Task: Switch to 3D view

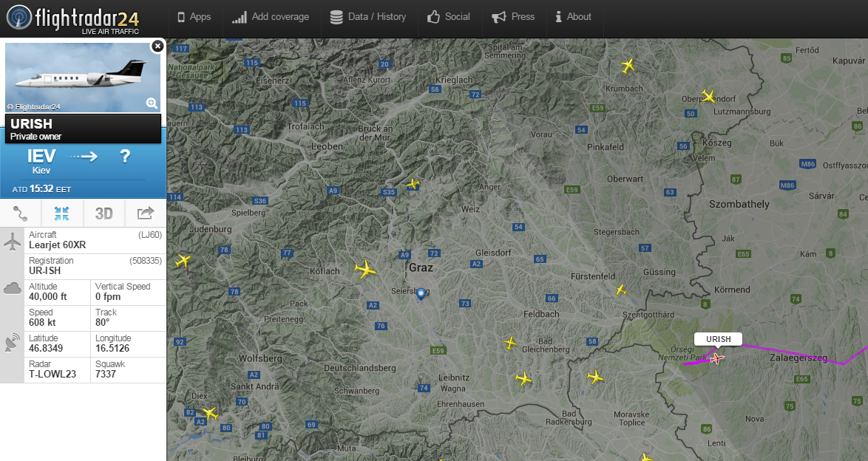Action: pyautogui.click(x=104, y=214)
